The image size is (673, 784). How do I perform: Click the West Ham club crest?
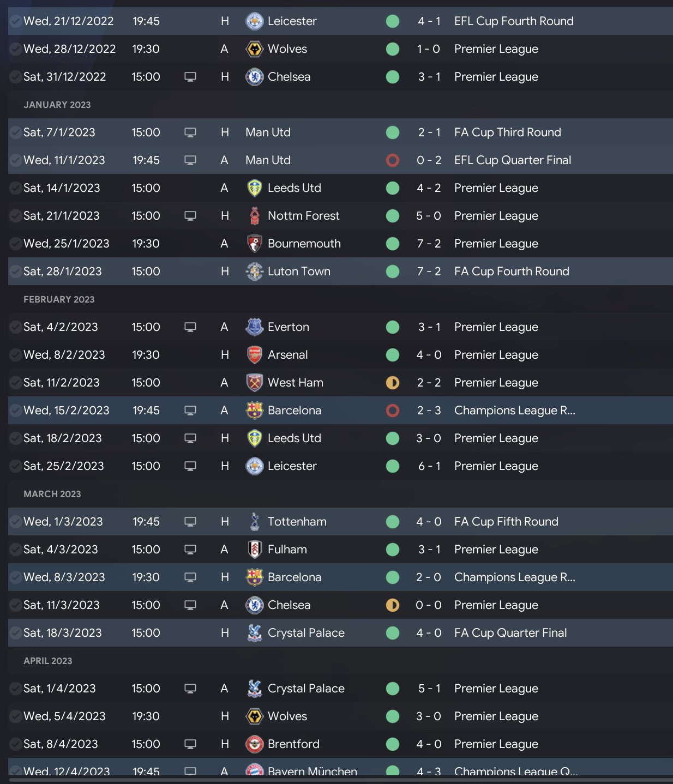click(x=255, y=383)
